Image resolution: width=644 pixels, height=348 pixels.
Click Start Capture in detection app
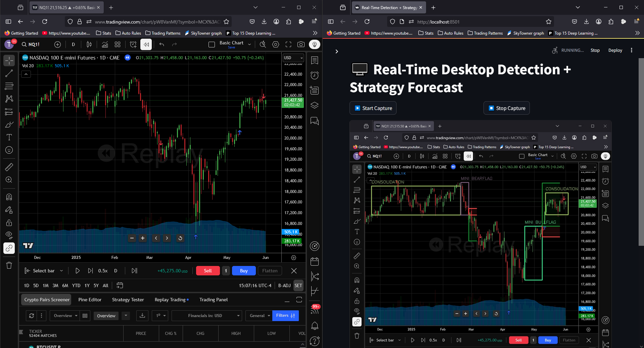point(373,108)
